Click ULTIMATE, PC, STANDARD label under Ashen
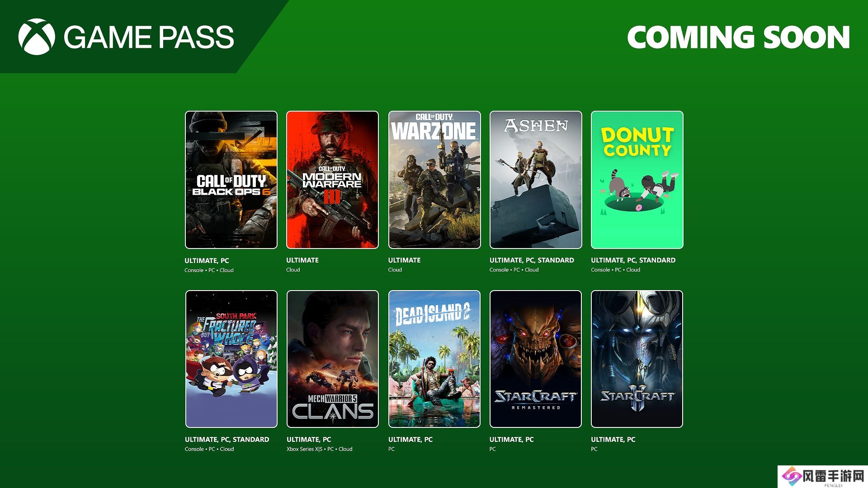 point(532,260)
